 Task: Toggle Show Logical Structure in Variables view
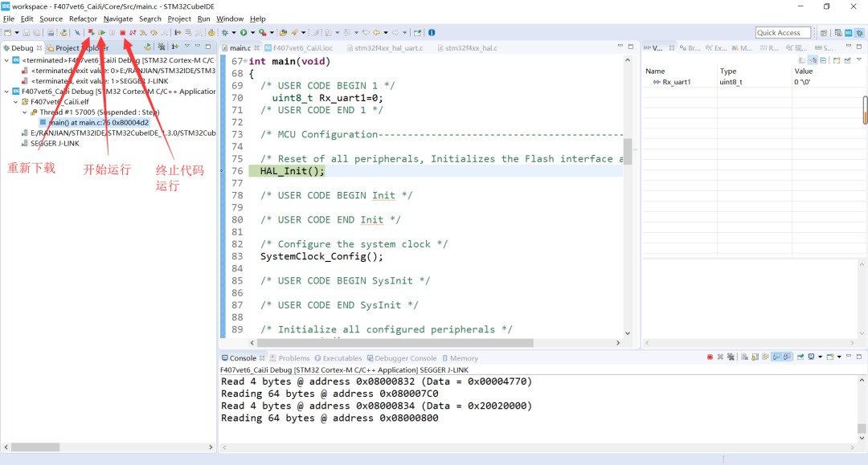[x=813, y=60]
